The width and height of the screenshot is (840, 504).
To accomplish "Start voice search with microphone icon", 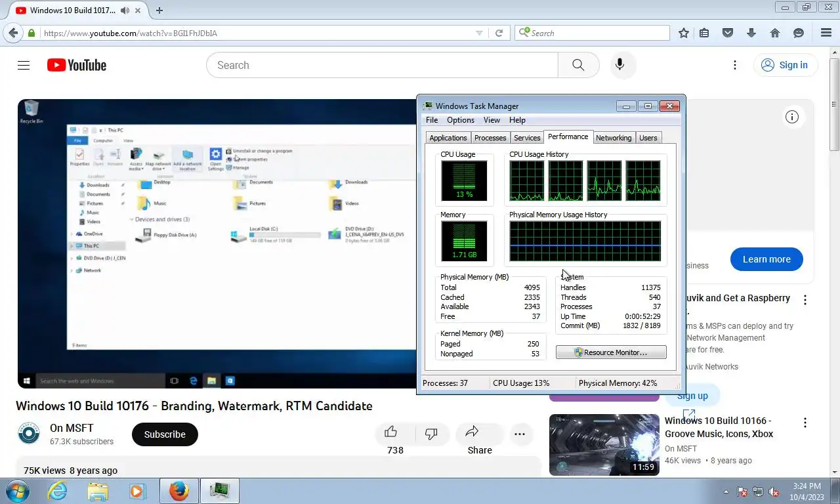I will (x=619, y=65).
